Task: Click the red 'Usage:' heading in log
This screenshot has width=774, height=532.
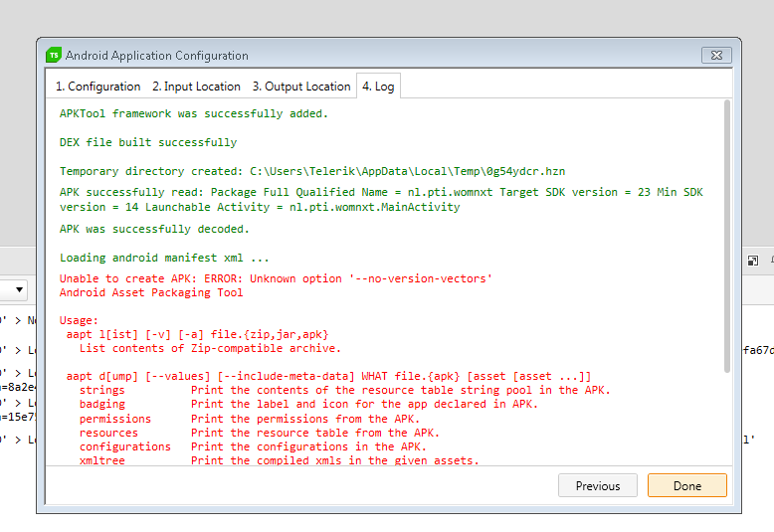Action: (80, 321)
